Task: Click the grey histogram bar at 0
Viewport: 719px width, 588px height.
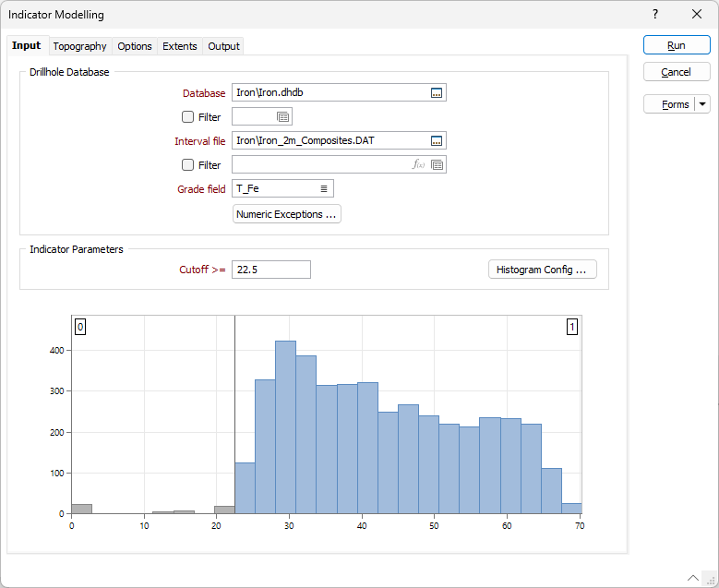Action: pyautogui.click(x=81, y=509)
